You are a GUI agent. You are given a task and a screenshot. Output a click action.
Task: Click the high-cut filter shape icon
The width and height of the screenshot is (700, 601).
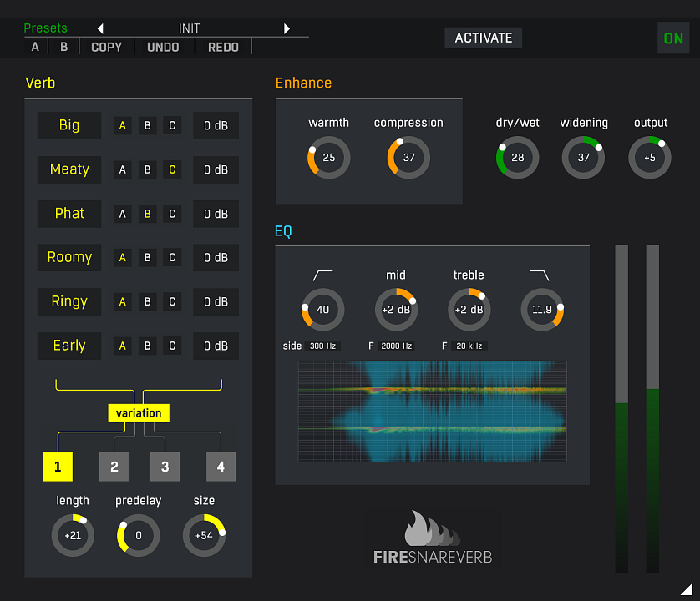click(x=539, y=275)
